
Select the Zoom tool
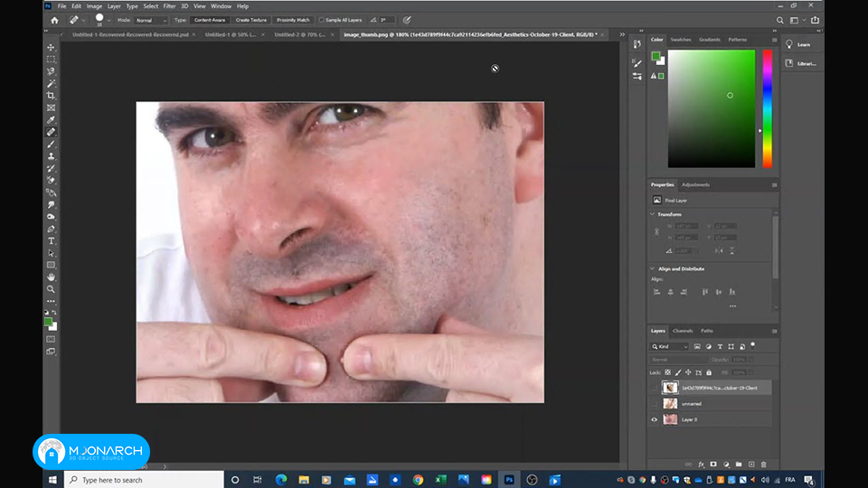tap(51, 289)
